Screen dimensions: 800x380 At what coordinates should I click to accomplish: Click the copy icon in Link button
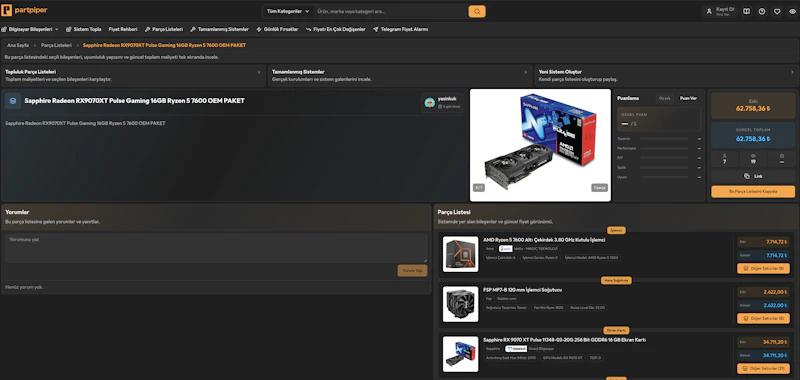[x=747, y=176]
